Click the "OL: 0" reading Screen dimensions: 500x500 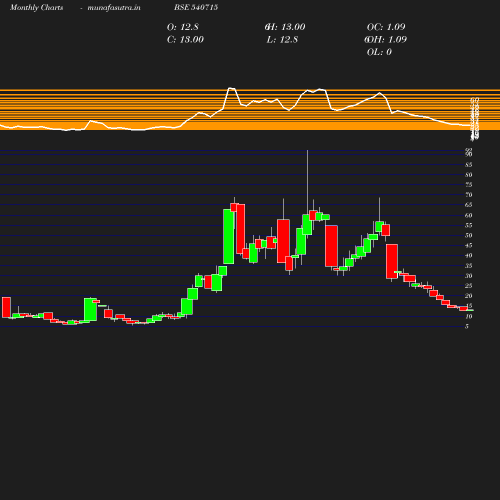379,52
